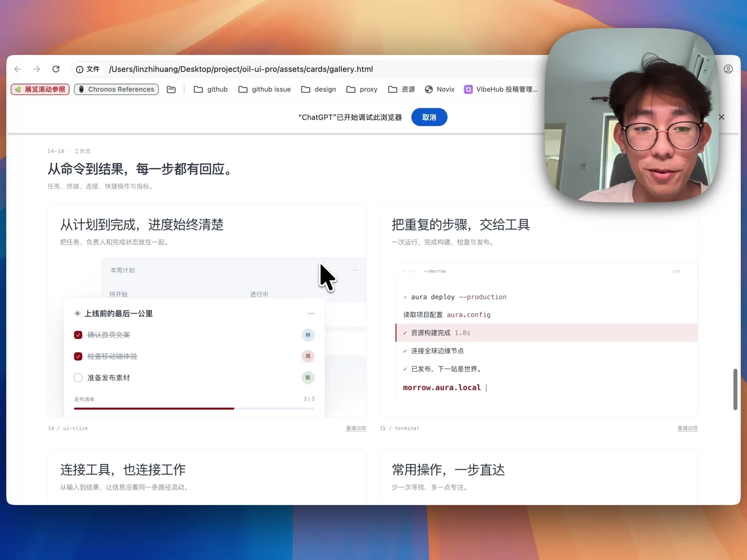Uncheck the 检查移动端体验 task

coord(78,357)
